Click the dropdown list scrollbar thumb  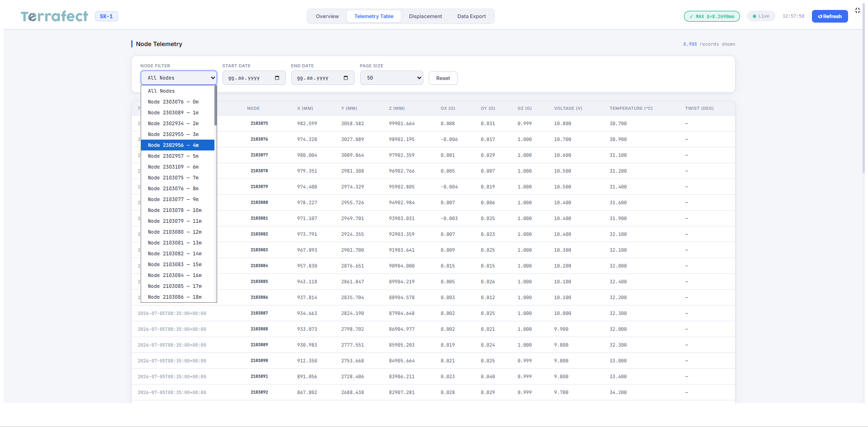coord(215,106)
